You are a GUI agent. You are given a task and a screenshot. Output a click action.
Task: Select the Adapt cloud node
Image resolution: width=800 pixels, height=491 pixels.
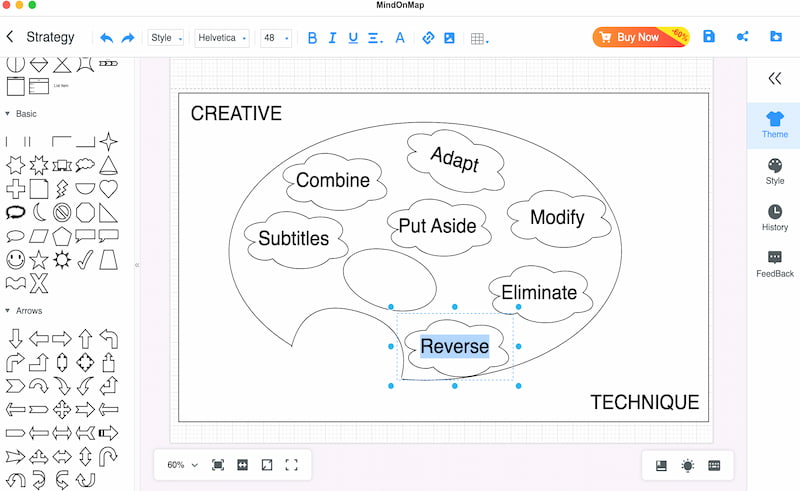[455, 159]
